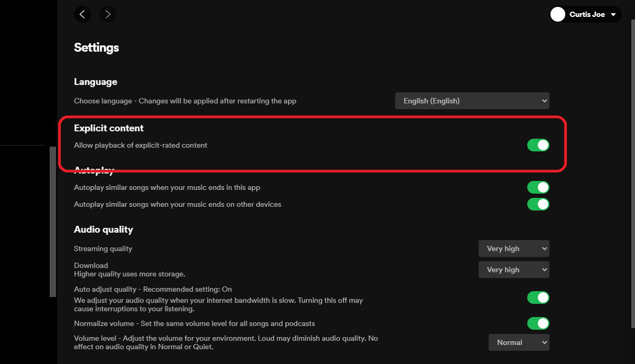Click the 'Normalize volume' description text
Viewport: 635px width, 364px height.
[x=195, y=323]
